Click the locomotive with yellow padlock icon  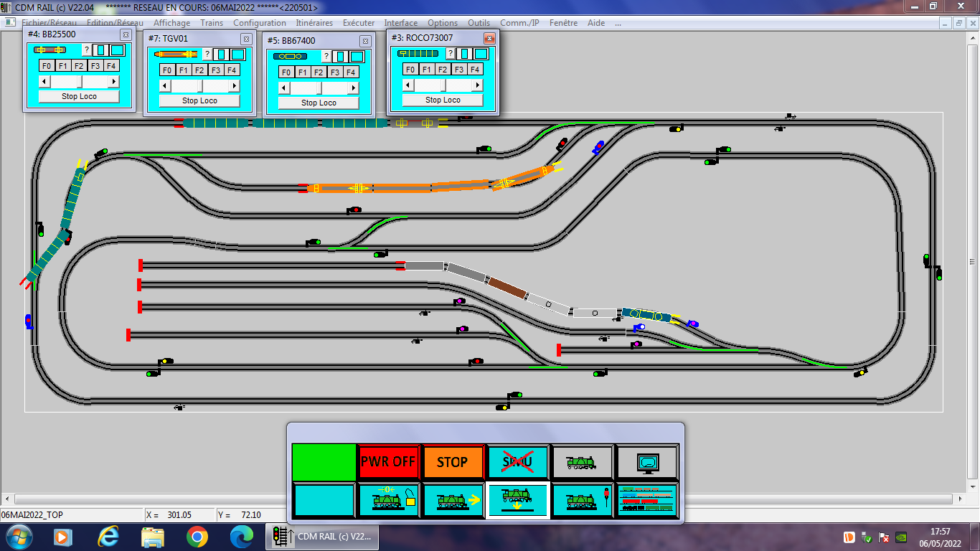click(x=388, y=500)
